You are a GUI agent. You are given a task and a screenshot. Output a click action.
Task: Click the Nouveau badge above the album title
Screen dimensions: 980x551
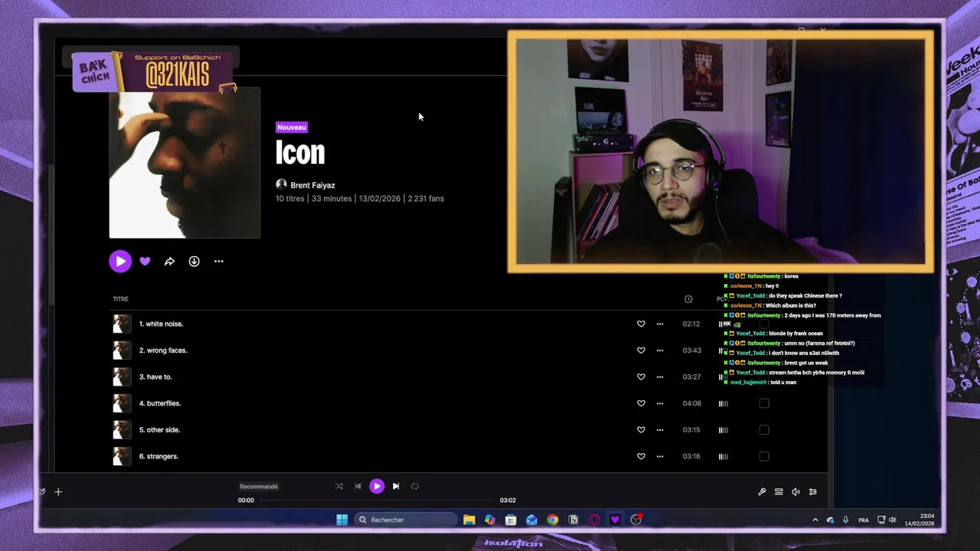[292, 127]
